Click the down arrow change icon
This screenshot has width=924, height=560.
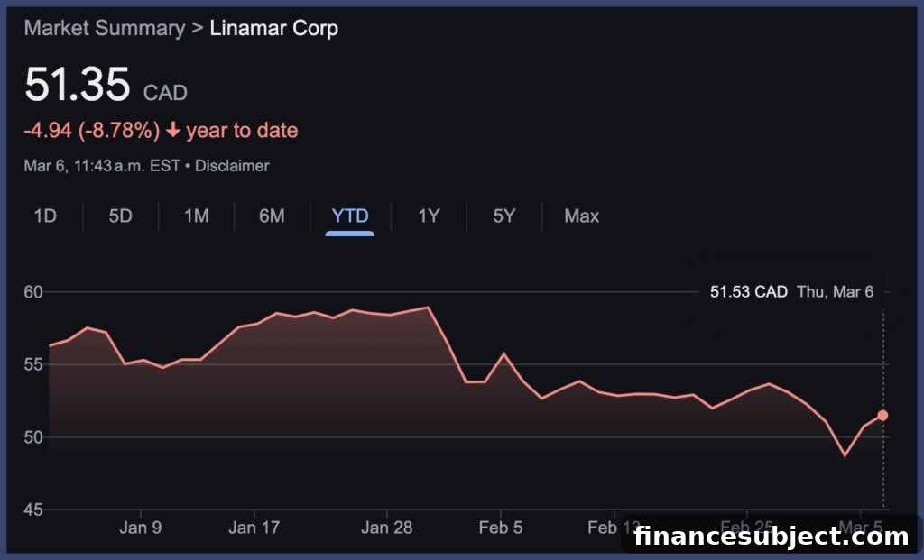172,130
